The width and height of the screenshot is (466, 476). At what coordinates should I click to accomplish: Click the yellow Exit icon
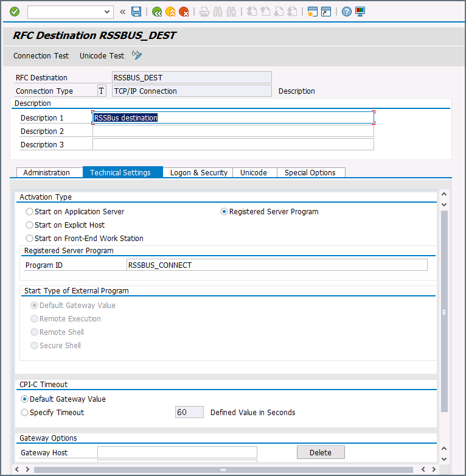point(170,12)
